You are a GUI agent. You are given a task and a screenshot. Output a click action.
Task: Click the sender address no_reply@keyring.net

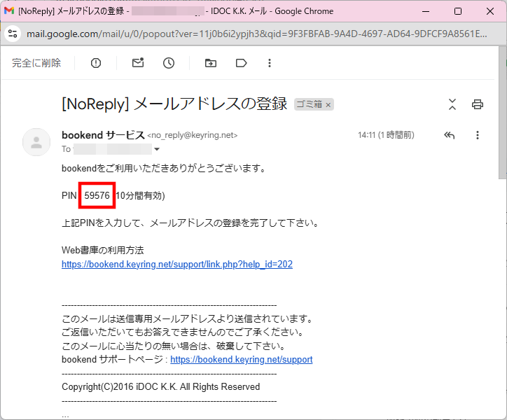click(x=193, y=135)
